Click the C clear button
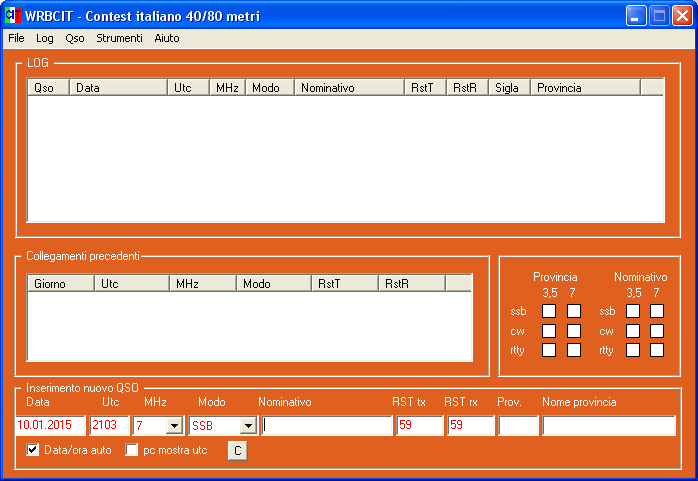 pyautogui.click(x=237, y=450)
